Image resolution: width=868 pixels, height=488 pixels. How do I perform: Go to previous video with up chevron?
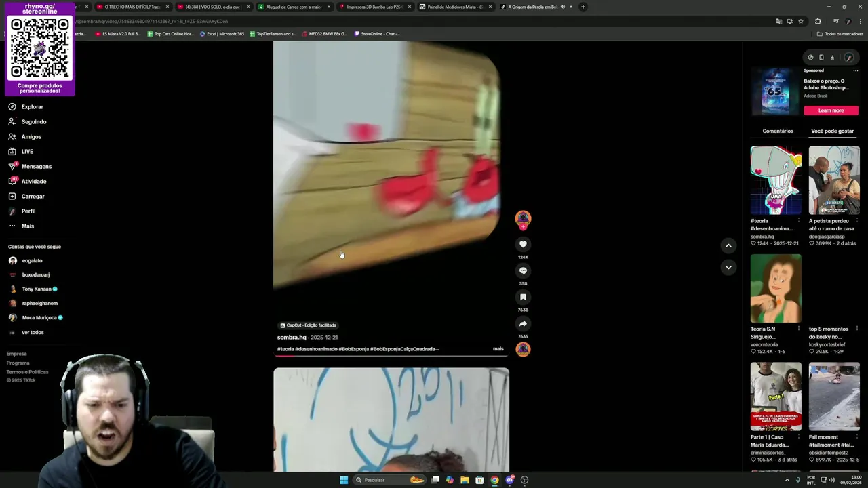(728, 245)
